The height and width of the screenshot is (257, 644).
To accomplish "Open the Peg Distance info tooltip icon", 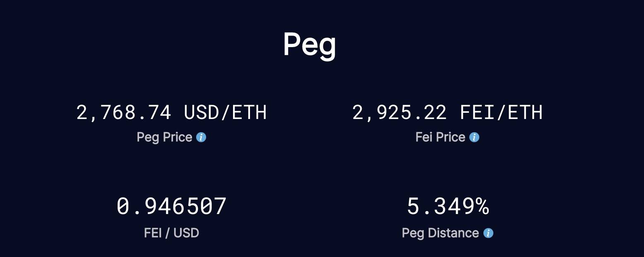I will pyautogui.click(x=488, y=233).
